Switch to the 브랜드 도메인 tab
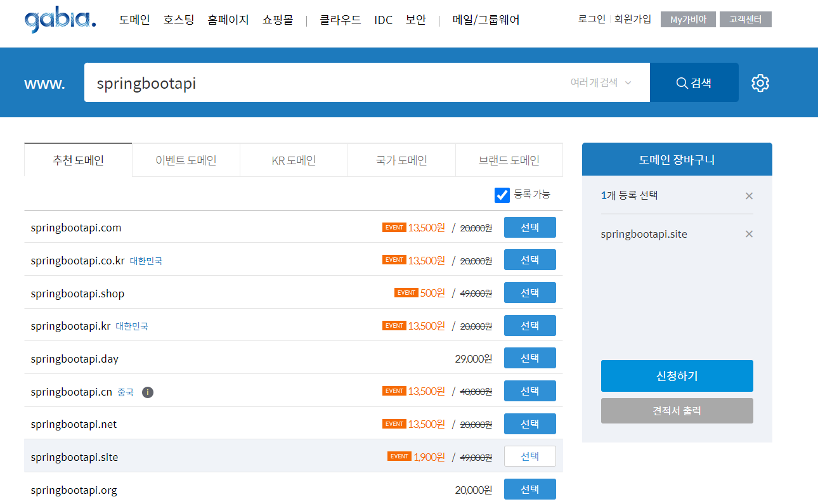The width and height of the screenshot is (818, 504). (509, 160)
